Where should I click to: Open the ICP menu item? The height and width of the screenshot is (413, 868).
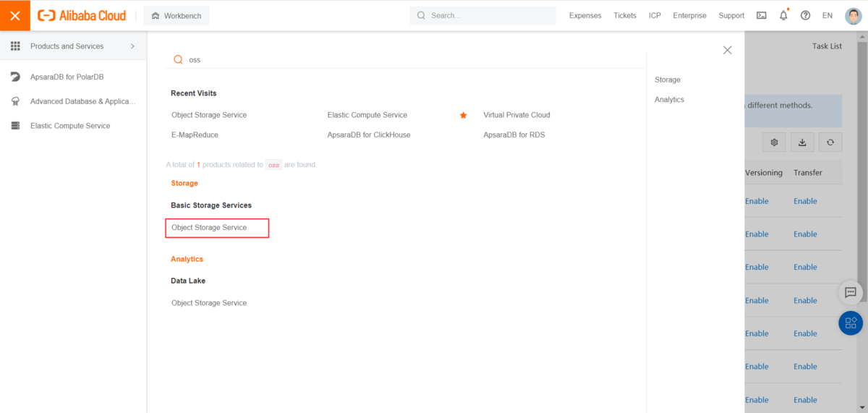point(655,15)
